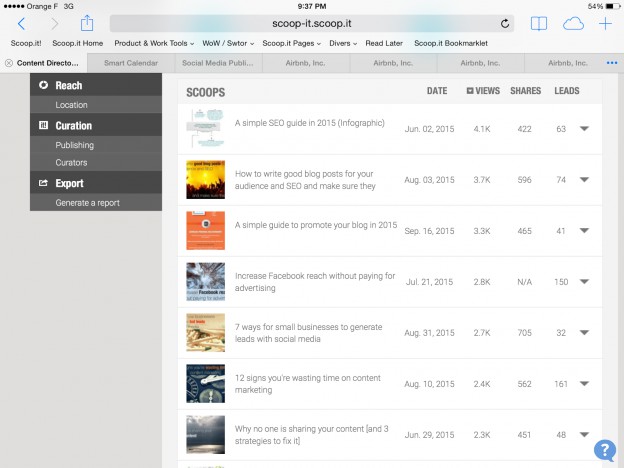
Task: Reload the scoop-it.scoop.it page
Action: pyautogui.click(x=505, y=23)
